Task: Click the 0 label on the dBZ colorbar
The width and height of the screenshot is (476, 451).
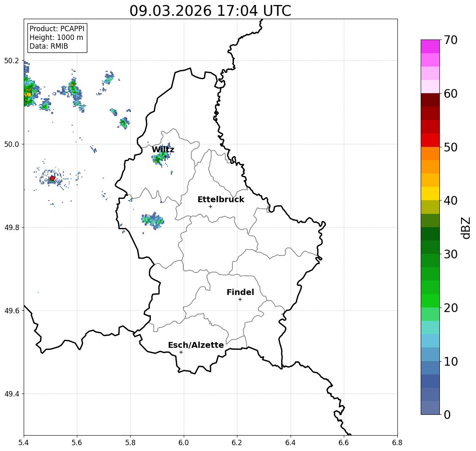Action: 447,414
